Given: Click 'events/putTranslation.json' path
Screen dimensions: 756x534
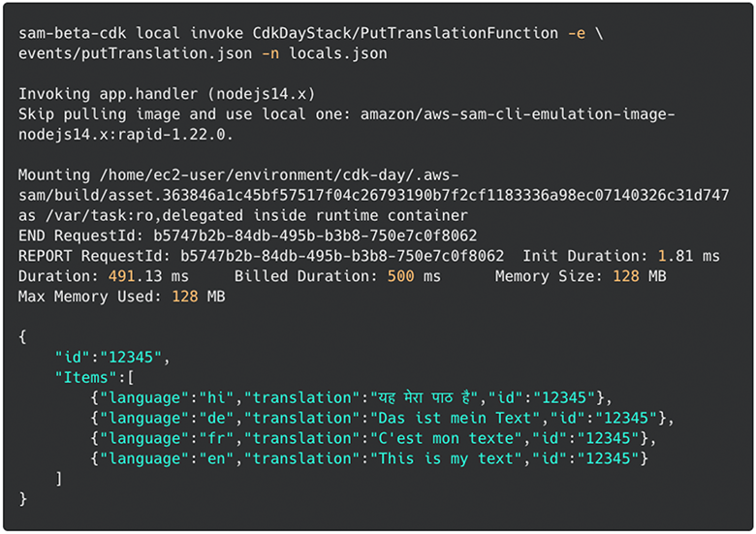Looking at the screenshot, I should pos(135,53).
